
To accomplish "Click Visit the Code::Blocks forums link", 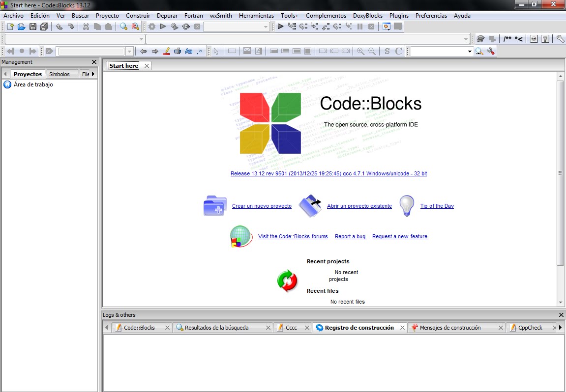I will (x=293, y=237).
